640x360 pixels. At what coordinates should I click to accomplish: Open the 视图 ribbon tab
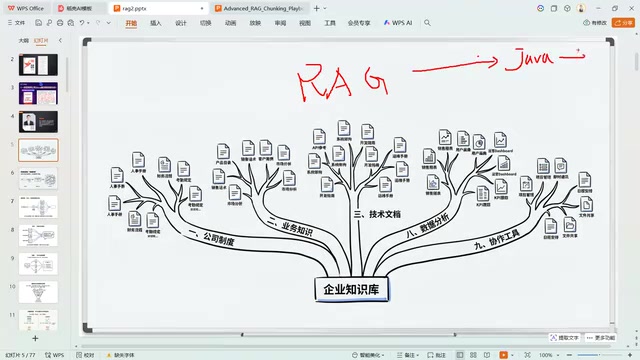[x=305, y=23]
